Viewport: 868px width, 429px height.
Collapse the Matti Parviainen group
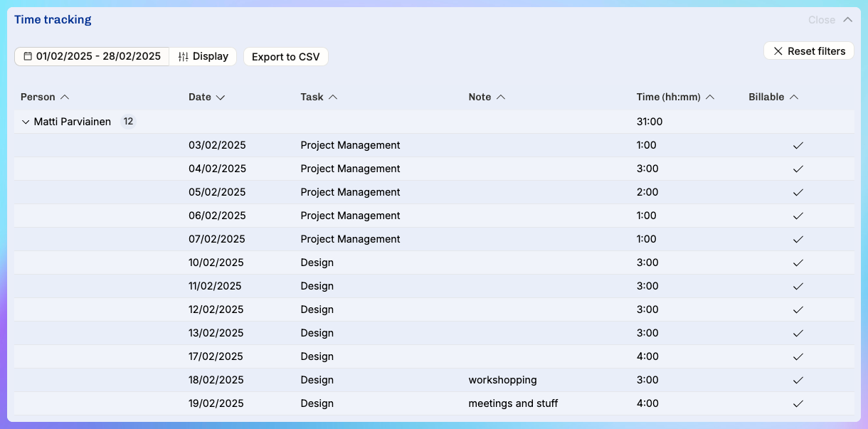tap(26, 122)
